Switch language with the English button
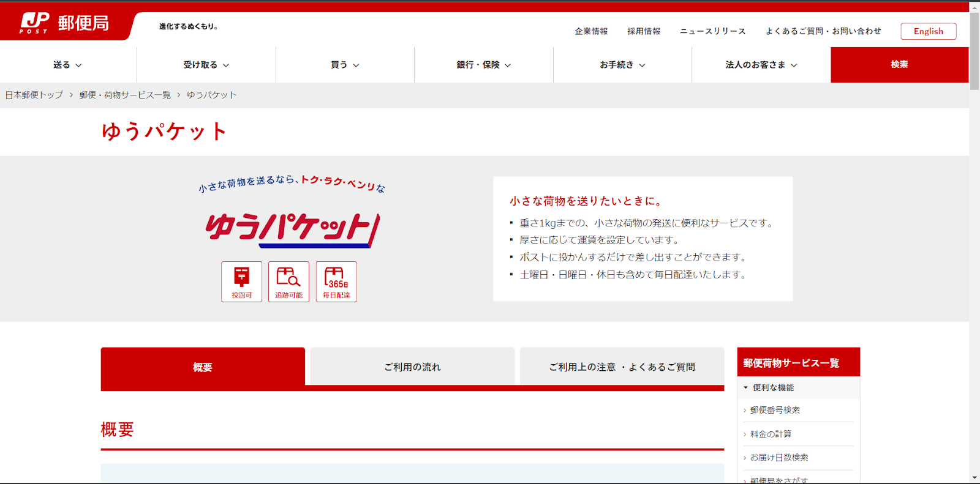Viewport: 980px width, 484px height. click(929, 31)
